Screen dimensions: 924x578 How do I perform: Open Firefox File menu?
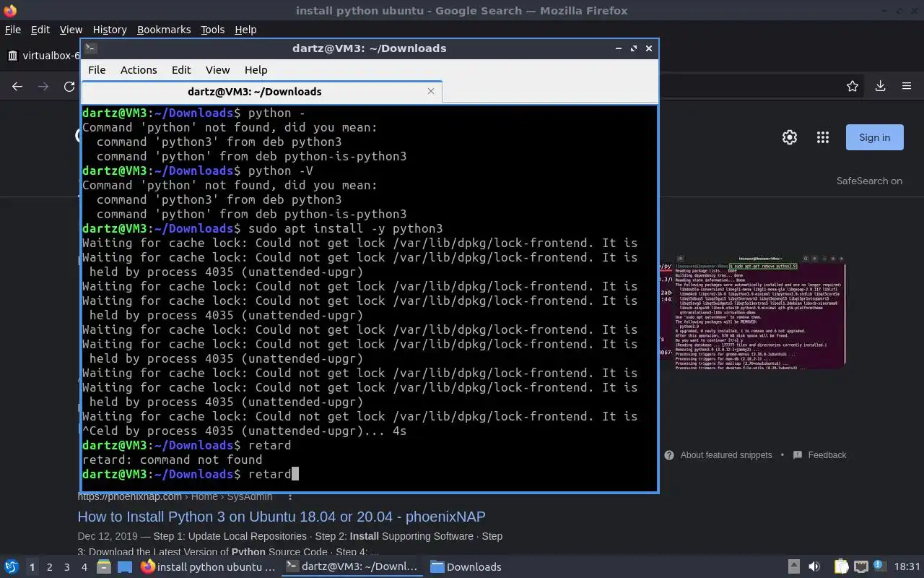(x=13, y=30)
